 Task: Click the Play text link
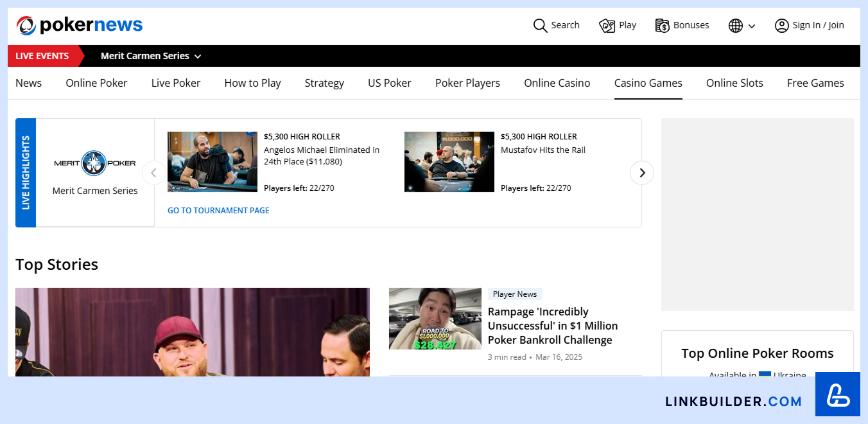[x=627, y=25]
